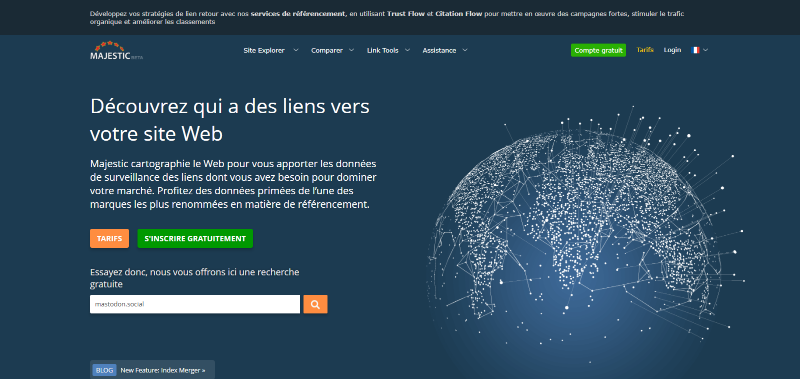Viewport: 800px width, 379px height.
Task: Expand the chevron next to Link Tools
Action: point(408,50)
